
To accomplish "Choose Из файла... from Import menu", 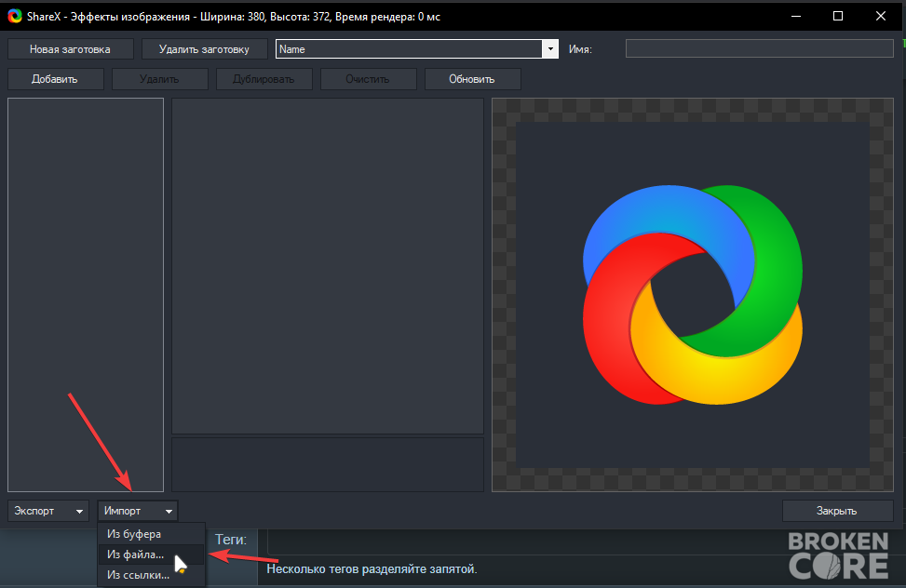I will (152, 555).
